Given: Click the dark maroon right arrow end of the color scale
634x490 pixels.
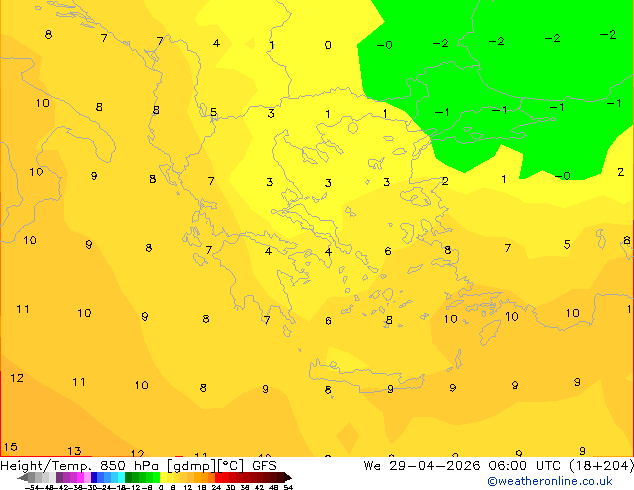Looking at the screenshot, I should tap(288, 477).
